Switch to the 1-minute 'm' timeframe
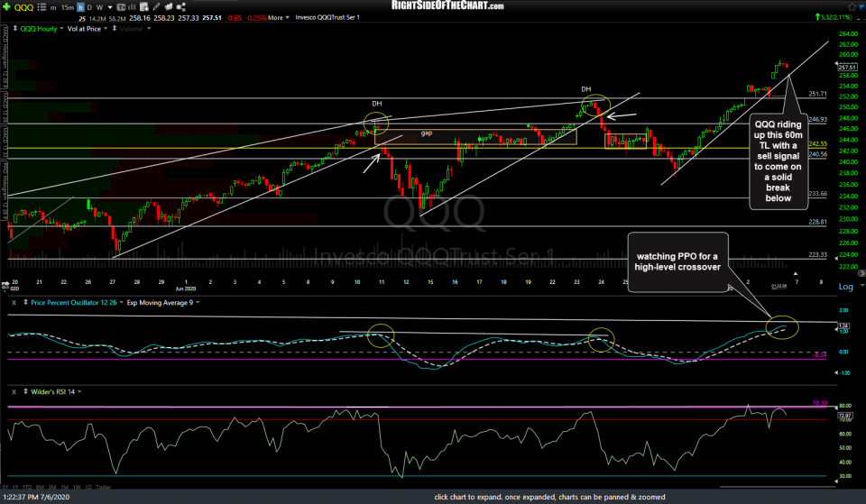 pos(53,7)
